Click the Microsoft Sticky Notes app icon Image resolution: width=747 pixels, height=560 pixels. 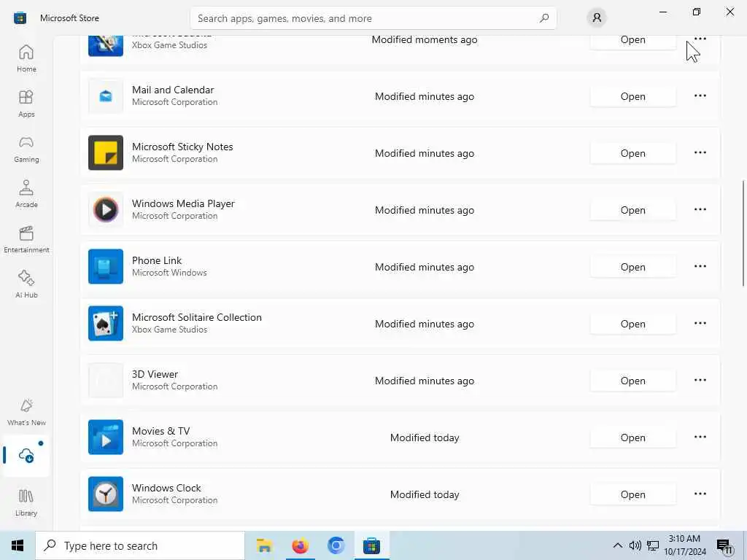(106, 153)
